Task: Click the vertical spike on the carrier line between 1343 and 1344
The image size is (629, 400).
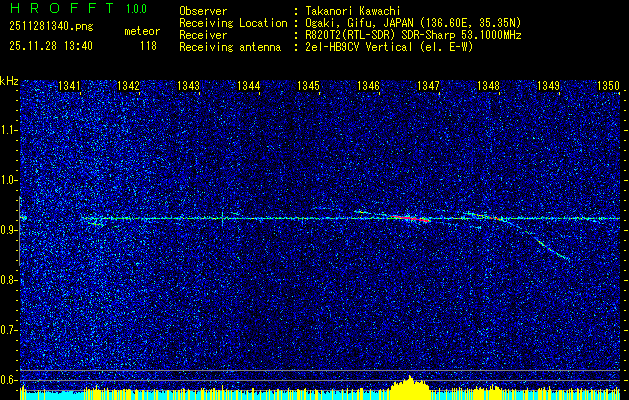Action: tap(222, 219)
